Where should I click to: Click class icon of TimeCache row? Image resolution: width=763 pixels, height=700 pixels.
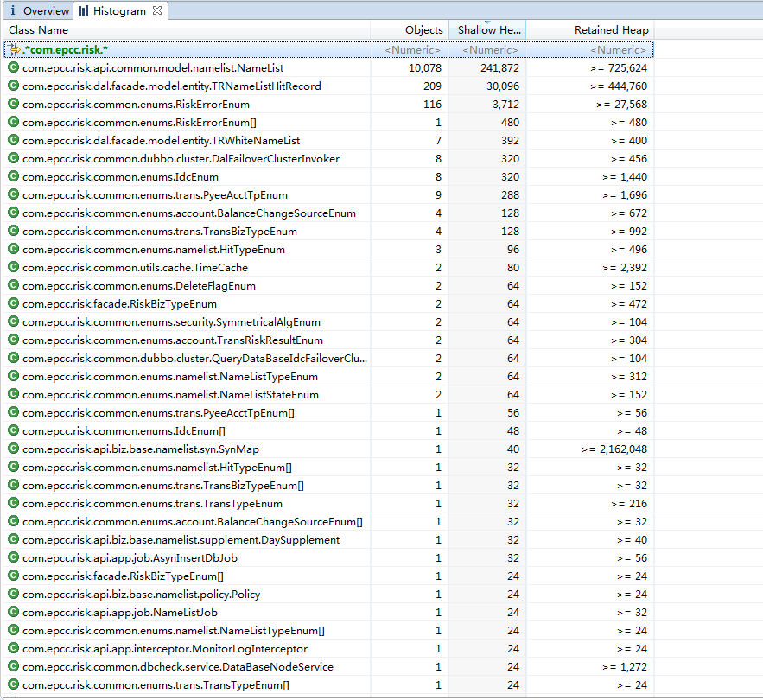14,267
